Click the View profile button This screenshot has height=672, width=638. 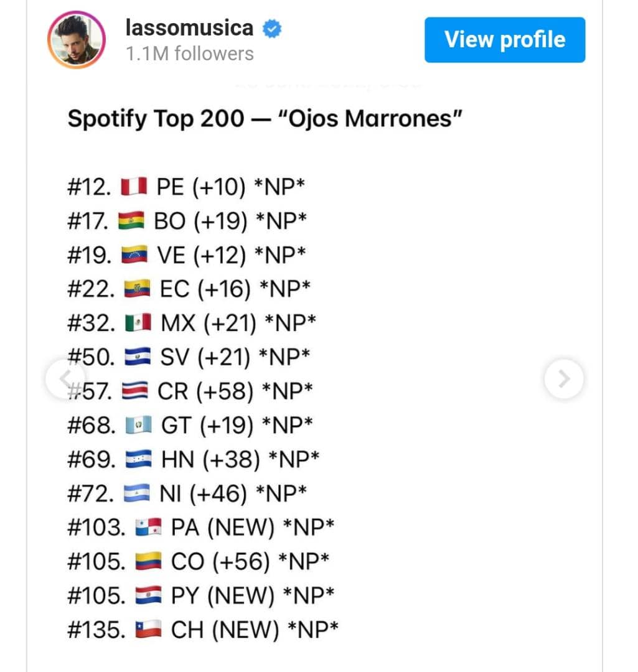coord(505,40)
